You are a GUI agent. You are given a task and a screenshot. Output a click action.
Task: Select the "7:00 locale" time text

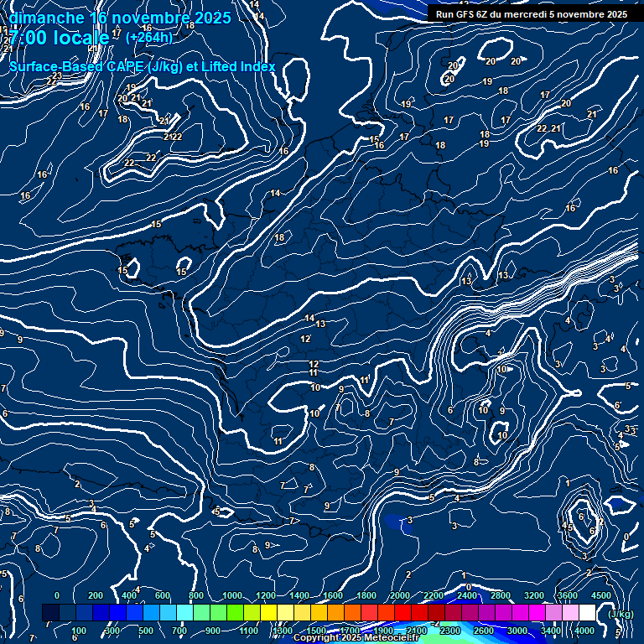60,38
